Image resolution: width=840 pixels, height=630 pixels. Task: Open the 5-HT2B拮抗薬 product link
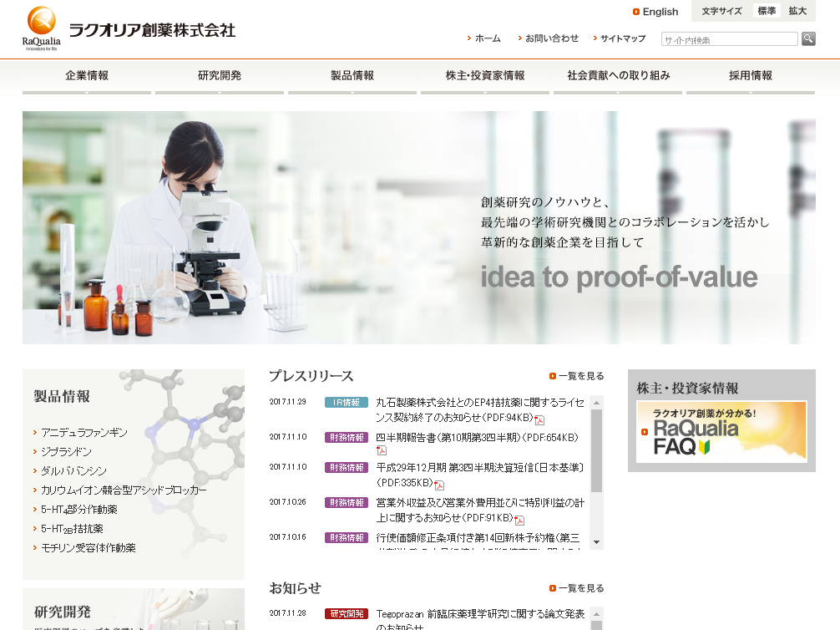pos(73,529)
